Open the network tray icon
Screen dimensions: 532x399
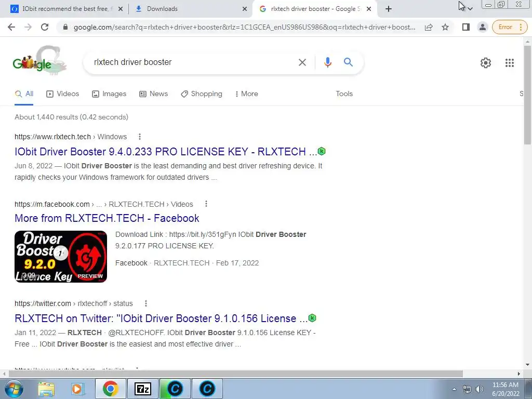tap(467, 389)
